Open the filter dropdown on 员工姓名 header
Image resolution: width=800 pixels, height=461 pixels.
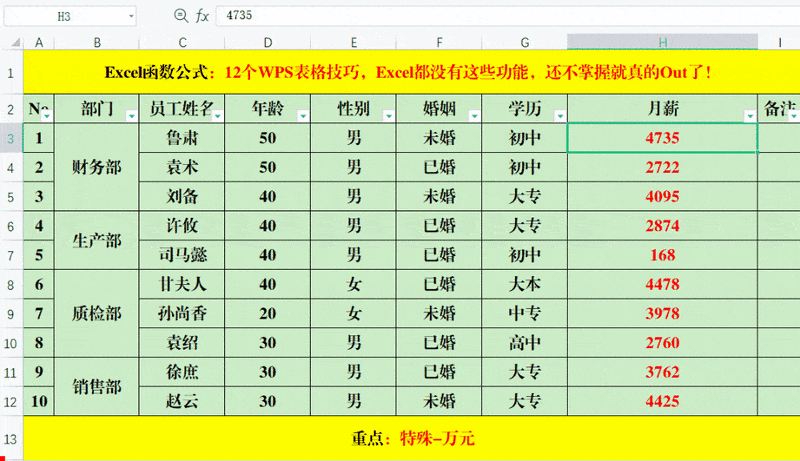pos(217,116)
